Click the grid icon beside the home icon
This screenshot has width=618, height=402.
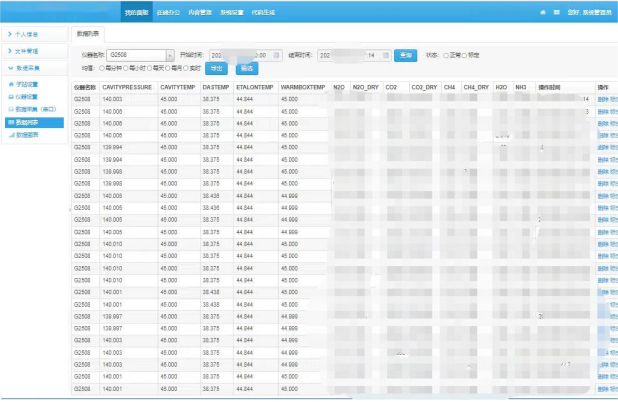click(555, 12)
